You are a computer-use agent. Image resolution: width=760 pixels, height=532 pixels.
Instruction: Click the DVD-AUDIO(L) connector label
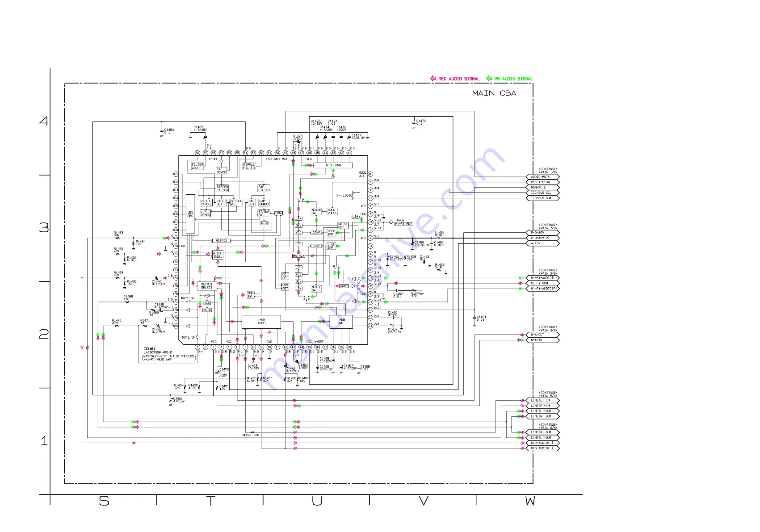[542, 448]
